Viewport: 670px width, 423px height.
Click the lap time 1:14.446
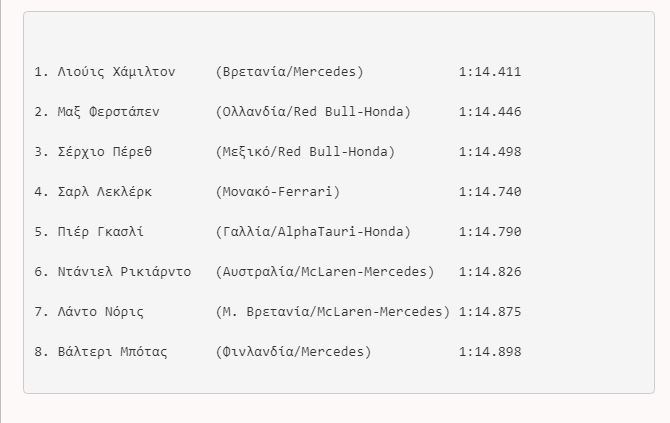(490, 112)
